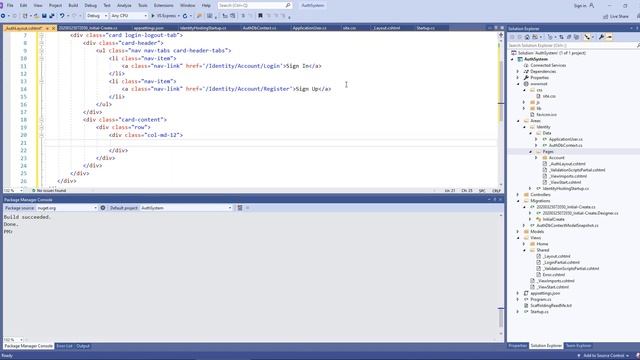Expand the Properties node in Solution Explorer
Viewport: 640px width, 360px height.
click(x=518, y=78)
